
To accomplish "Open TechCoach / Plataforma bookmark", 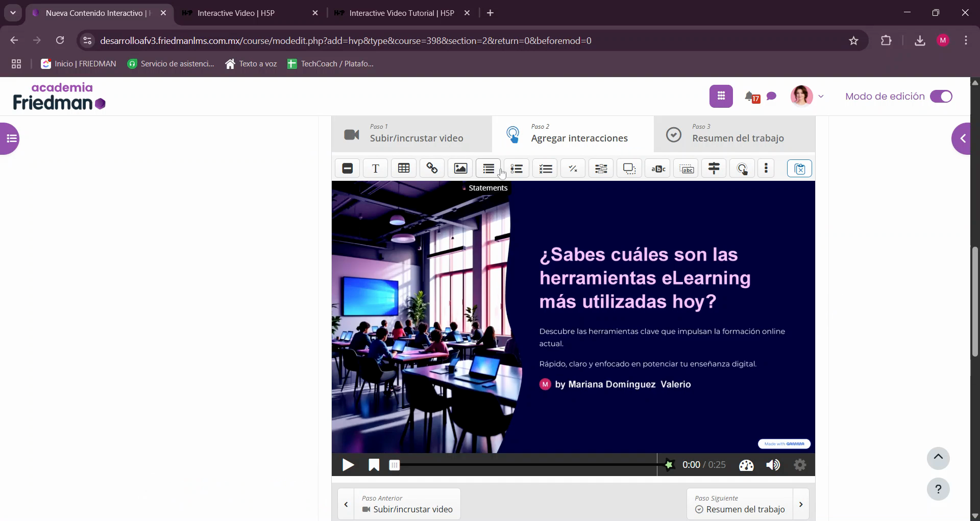I will [330, 64].
